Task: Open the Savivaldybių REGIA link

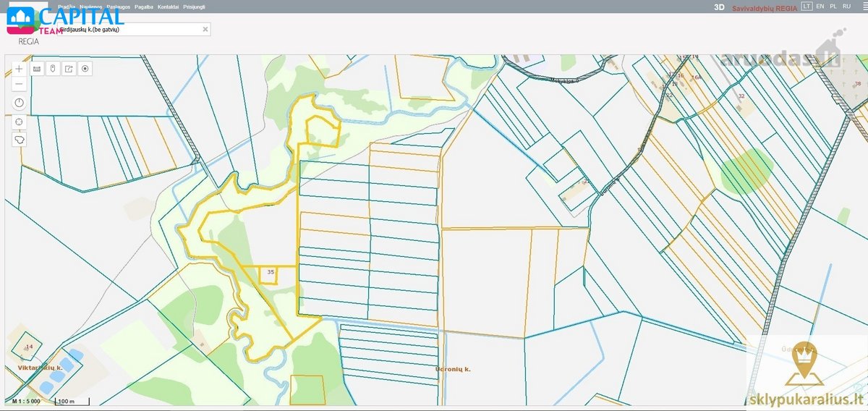Action: (765, 7)
